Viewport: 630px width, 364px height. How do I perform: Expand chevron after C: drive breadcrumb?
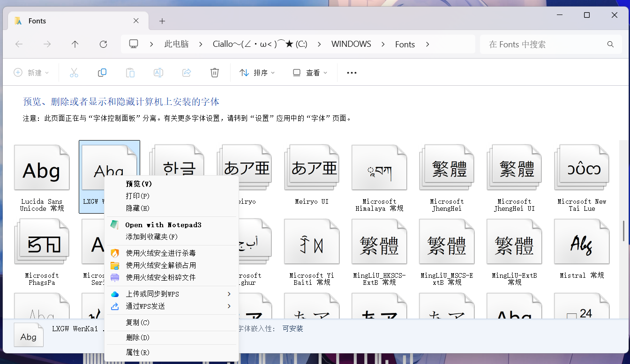coord(319,44)
